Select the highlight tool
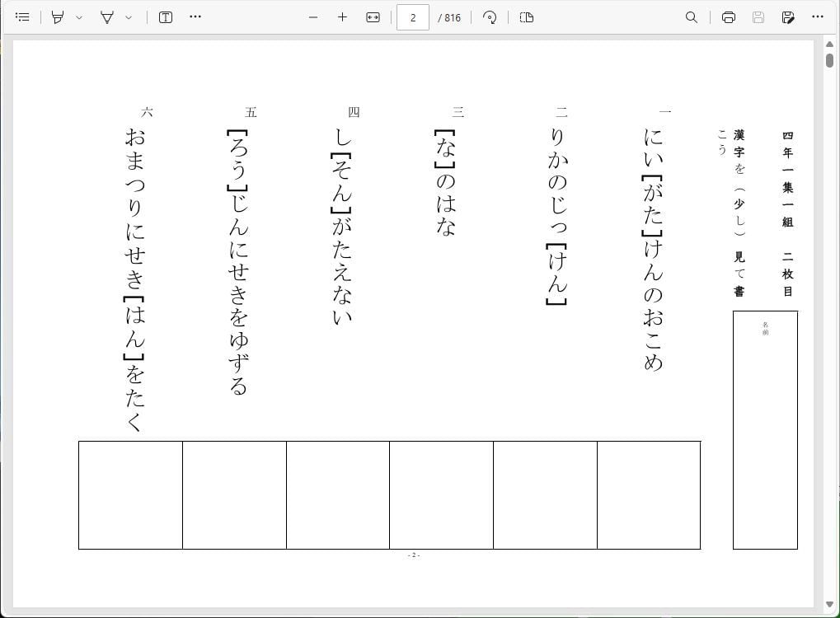 pyautogui.click(x=57, y=17)
